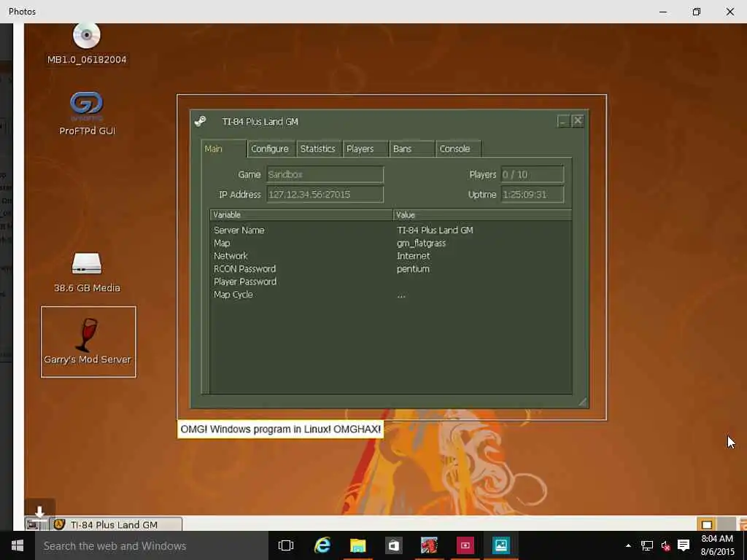Click the gm_flatgrass map value
This screenshot has height=560, width=747.
click(x=421, y=243)
